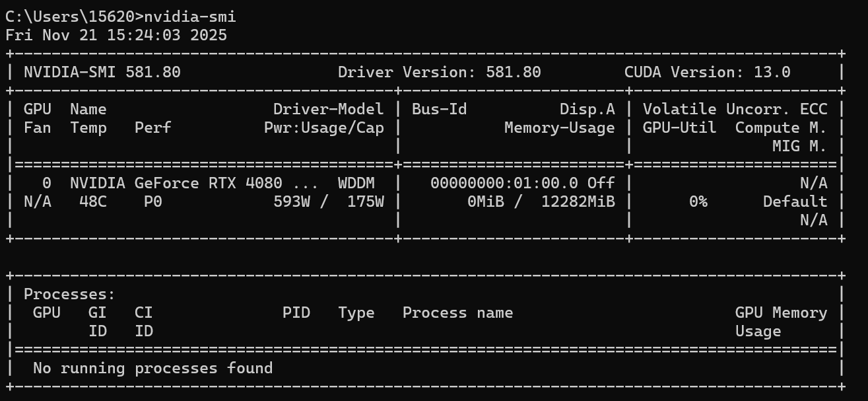
Task: Click the memory used value '0MiB'
Action: tap(486, 201)
